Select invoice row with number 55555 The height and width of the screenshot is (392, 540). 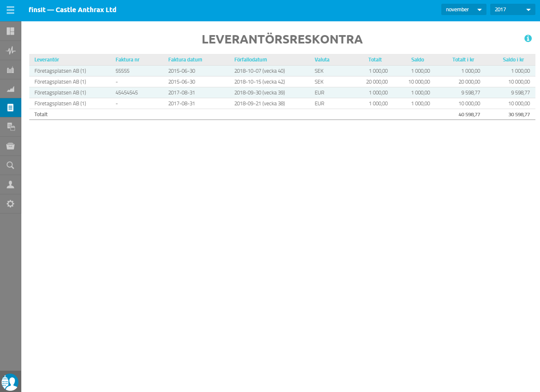tap(282, 71)
